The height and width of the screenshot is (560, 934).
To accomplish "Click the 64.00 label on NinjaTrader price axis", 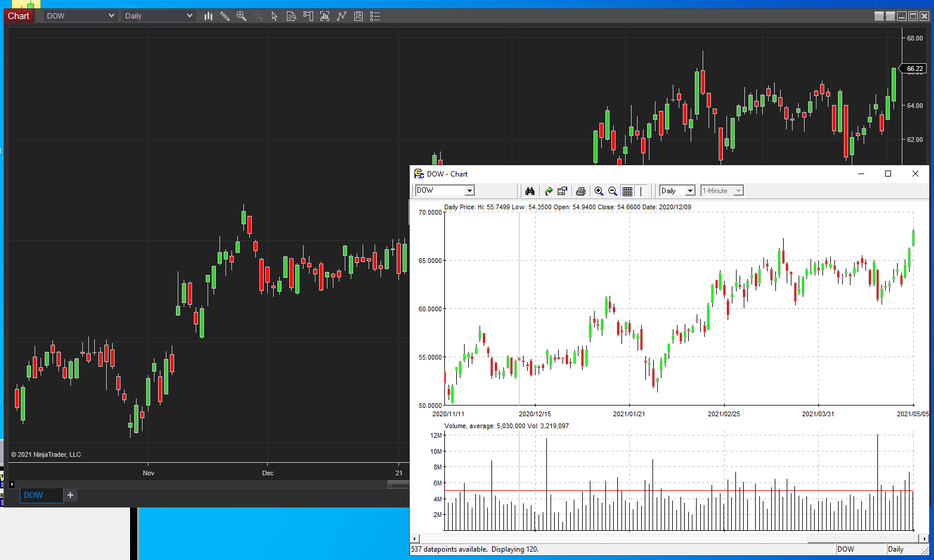I will [915, 106].
